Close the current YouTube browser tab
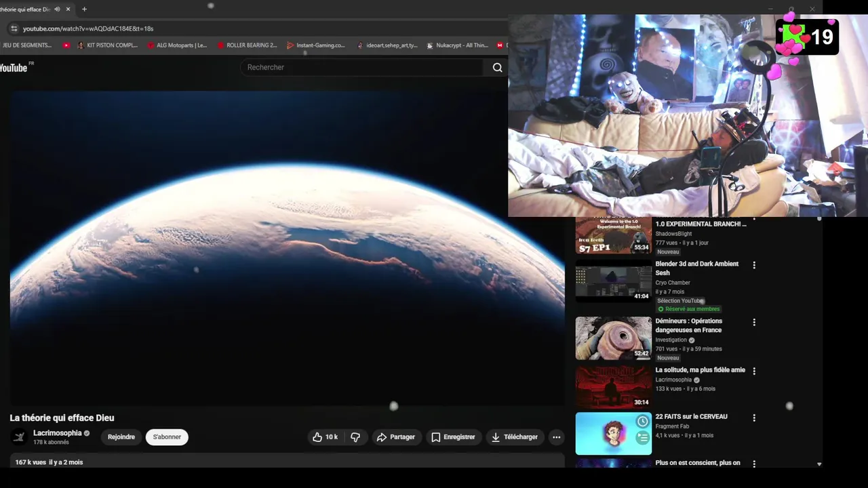 [x=68, y=9]
